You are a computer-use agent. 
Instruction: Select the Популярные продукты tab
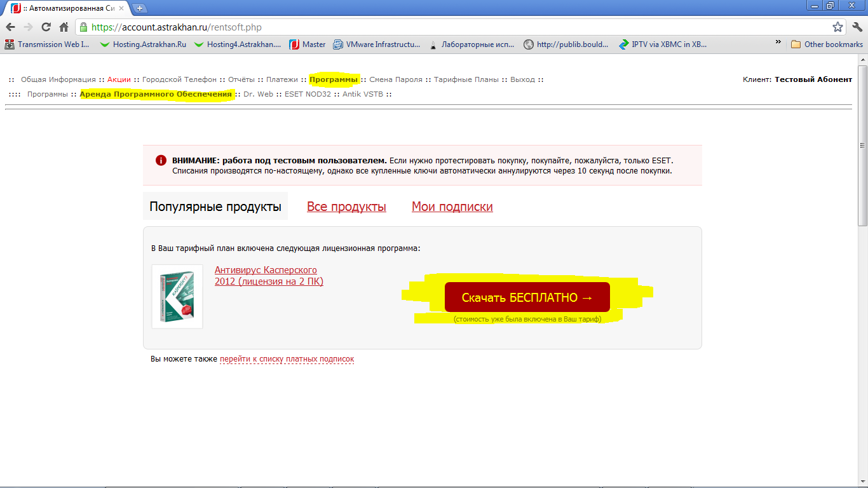coord(215,207)
